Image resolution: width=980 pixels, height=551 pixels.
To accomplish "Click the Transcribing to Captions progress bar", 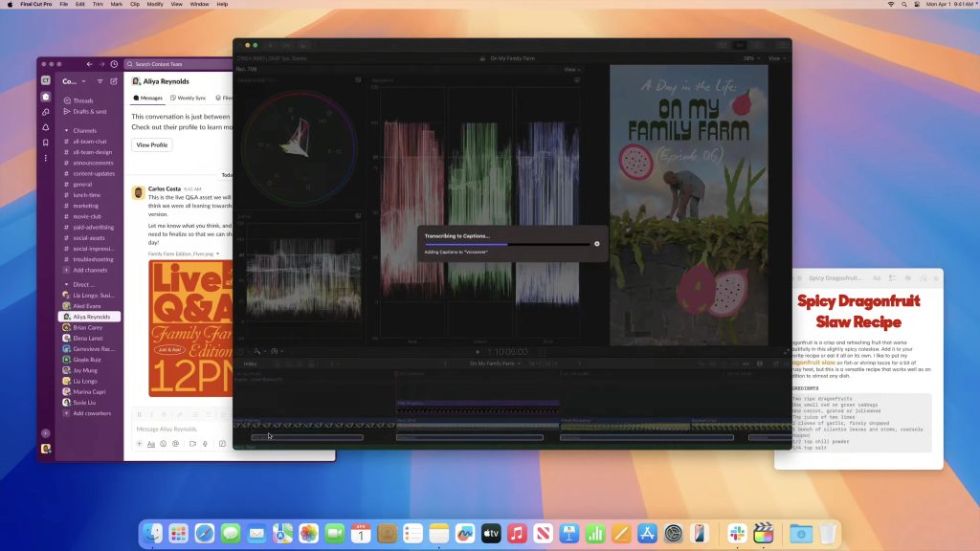I will 507,244.
